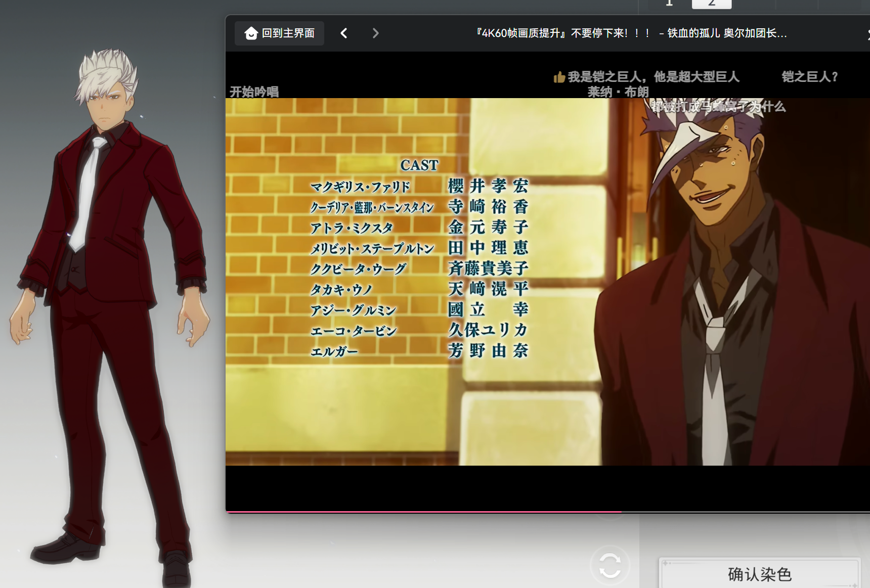Image resolution: width=870 pixels, height=588 pixels.
Task: Click the cast name 久保ユリカ
Action: 488,330
